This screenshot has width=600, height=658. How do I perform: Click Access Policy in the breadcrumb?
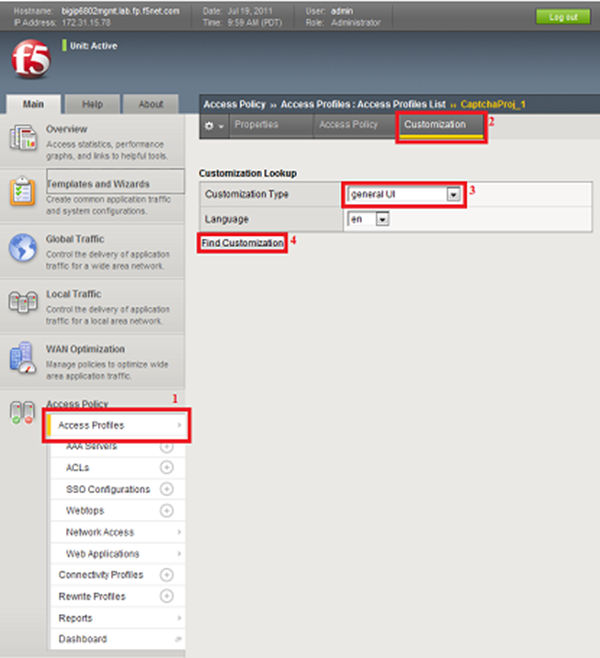[235, 104]
